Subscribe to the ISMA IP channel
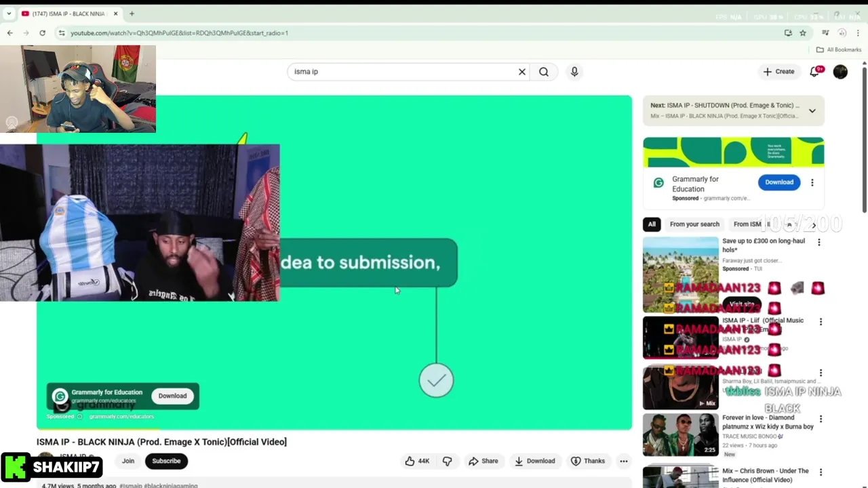The height and width of the screenshot is (488, 868). tap(166, 461)
